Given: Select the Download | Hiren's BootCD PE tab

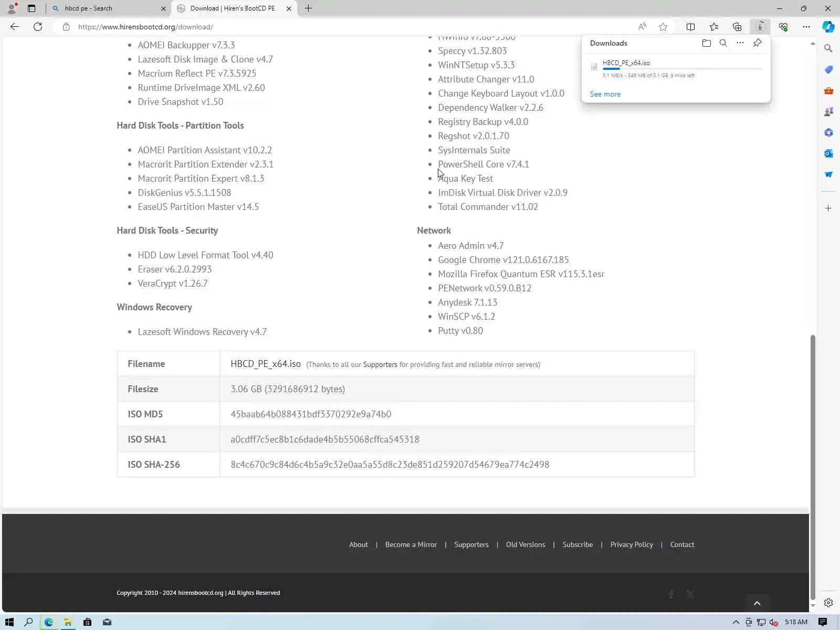Looking at the screenshot, I should tap(234, 8).
